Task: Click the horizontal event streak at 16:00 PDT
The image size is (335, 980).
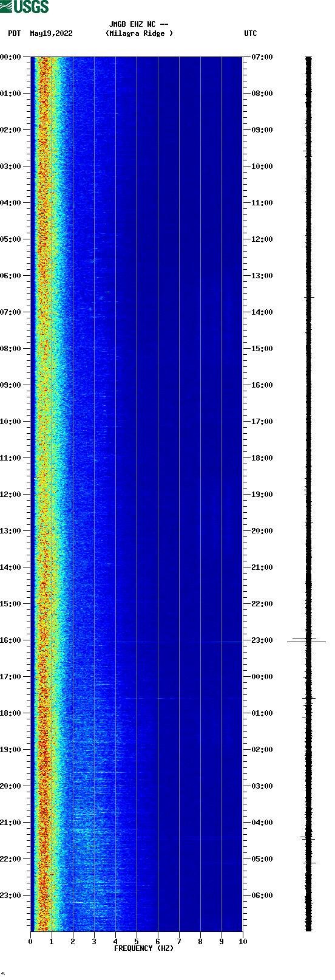Action: pos(176,642)
